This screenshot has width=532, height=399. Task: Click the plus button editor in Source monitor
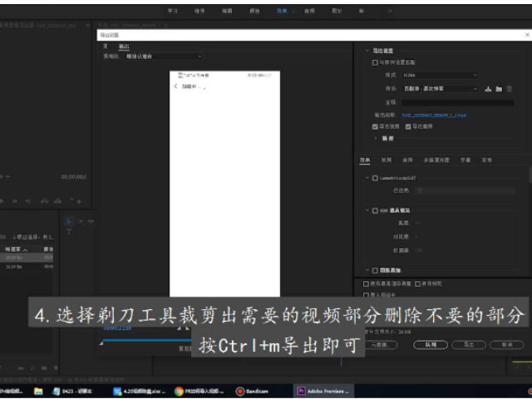click(79, 201)
